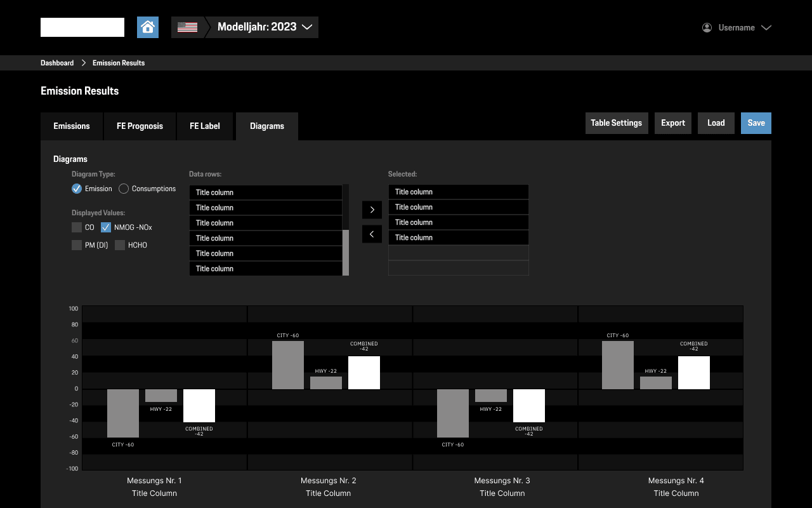The height and width of the screenshot is (508, 812).
Task: Switch to the Emissions tab
Action: tap(71, 126)
